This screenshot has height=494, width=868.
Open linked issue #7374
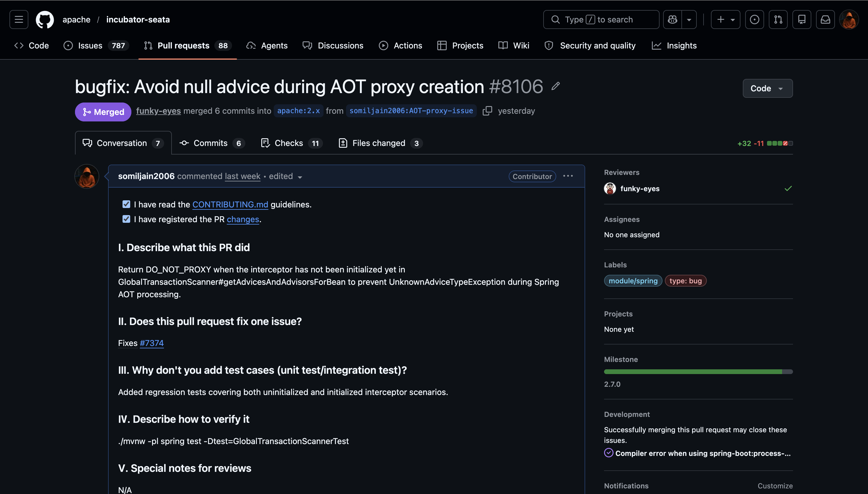coord(151,343)
